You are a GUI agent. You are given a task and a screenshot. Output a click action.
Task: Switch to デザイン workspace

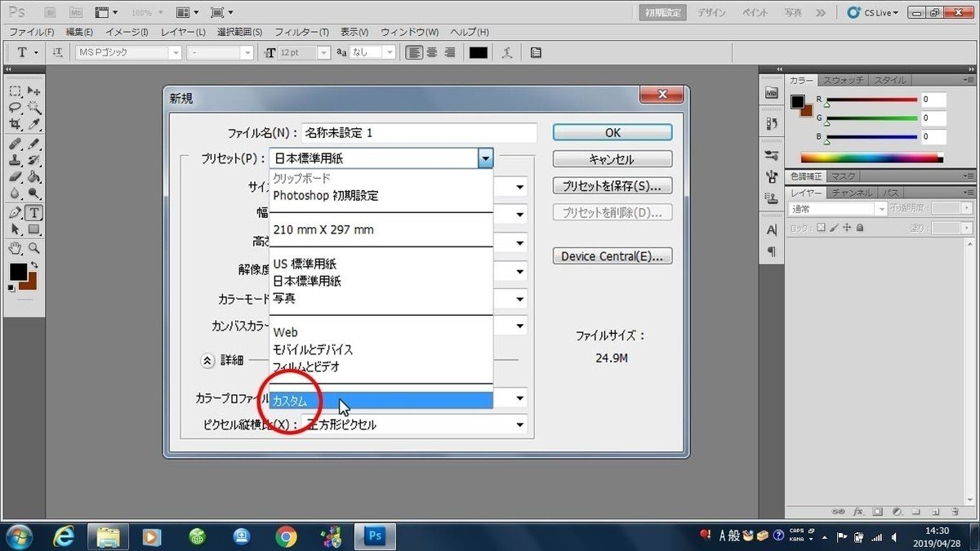pos(711,12)
